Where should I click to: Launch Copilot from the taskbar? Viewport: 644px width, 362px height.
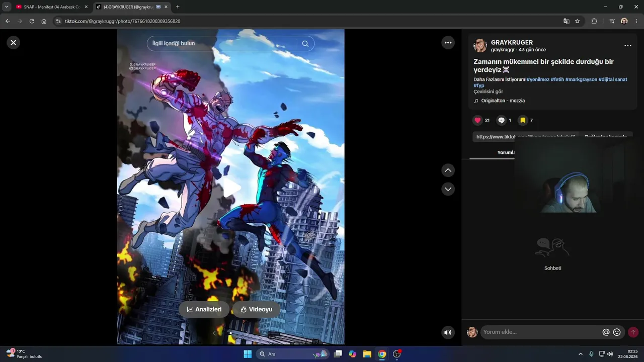tap(352, 354)
